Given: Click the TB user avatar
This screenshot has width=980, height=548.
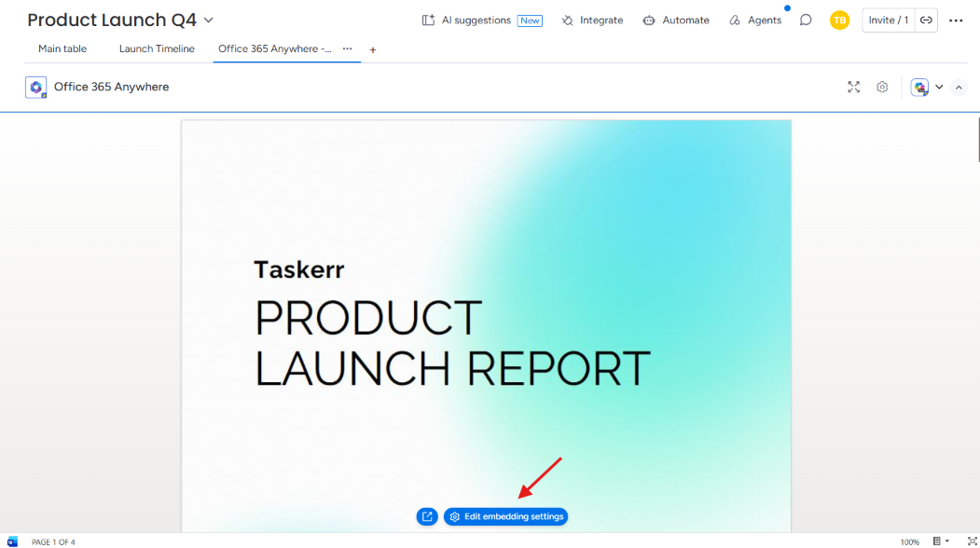Looking at the screenshot, I should (x=839, y=20).
